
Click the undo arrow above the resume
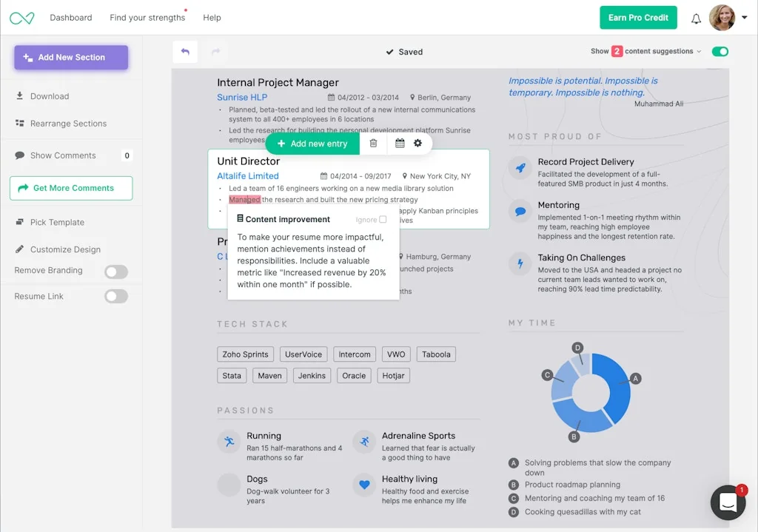click(184, 52)
